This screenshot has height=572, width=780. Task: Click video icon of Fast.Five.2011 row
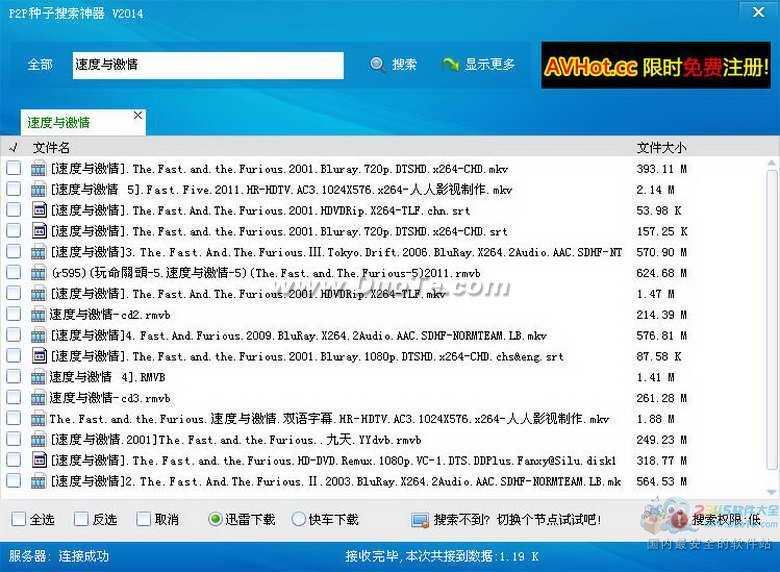[38, 190]
